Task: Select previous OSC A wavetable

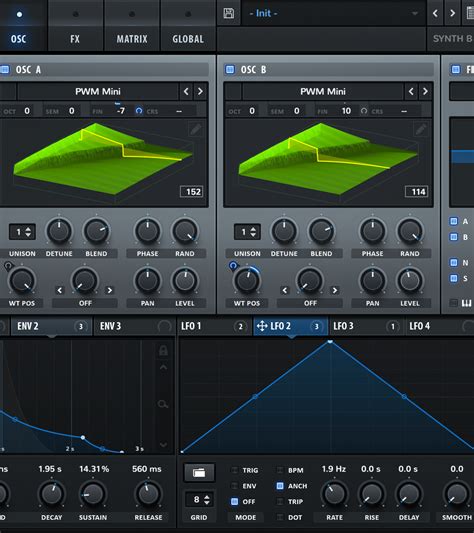Action: (186, 91)
